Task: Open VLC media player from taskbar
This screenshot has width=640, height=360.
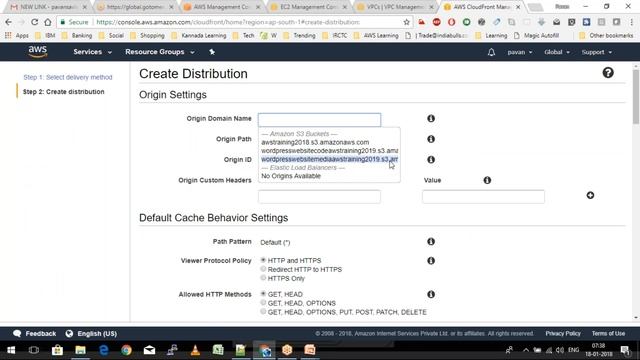Action: pos(195,350)
